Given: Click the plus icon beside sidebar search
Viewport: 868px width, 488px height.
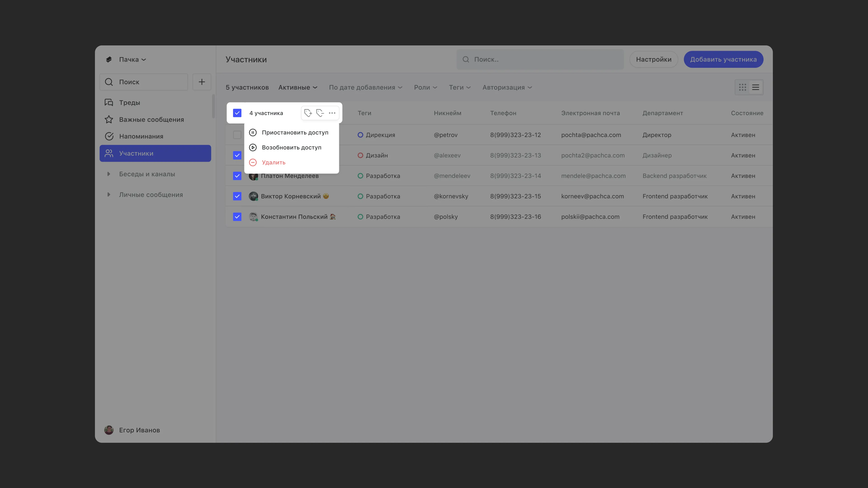Looking at the screenshot, I should (x=201, y=82).
